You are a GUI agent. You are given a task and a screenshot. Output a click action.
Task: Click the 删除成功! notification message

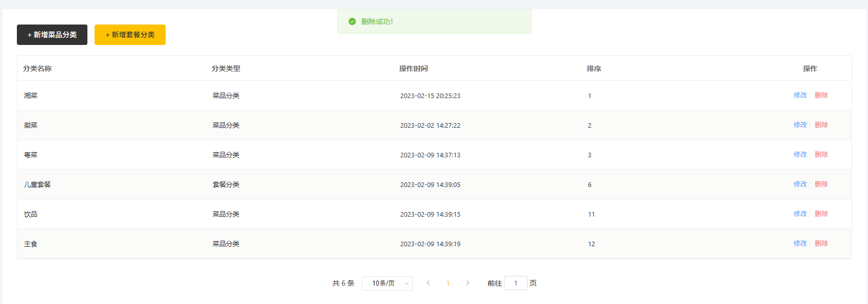coord(377,21)
